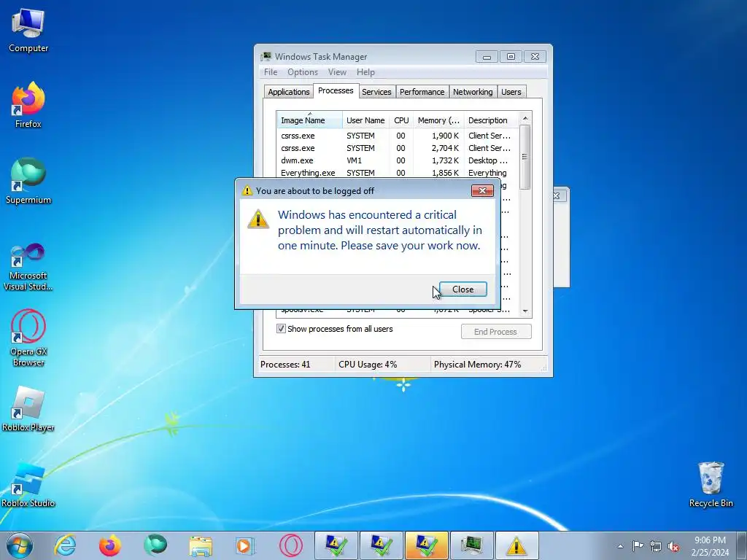Switch to the Applications tab

click(x=288, y=92)
